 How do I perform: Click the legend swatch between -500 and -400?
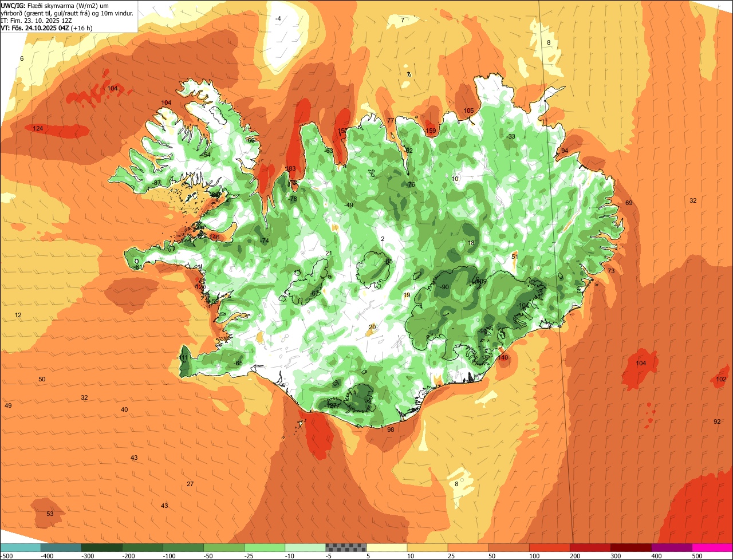[x=21, y=547]
